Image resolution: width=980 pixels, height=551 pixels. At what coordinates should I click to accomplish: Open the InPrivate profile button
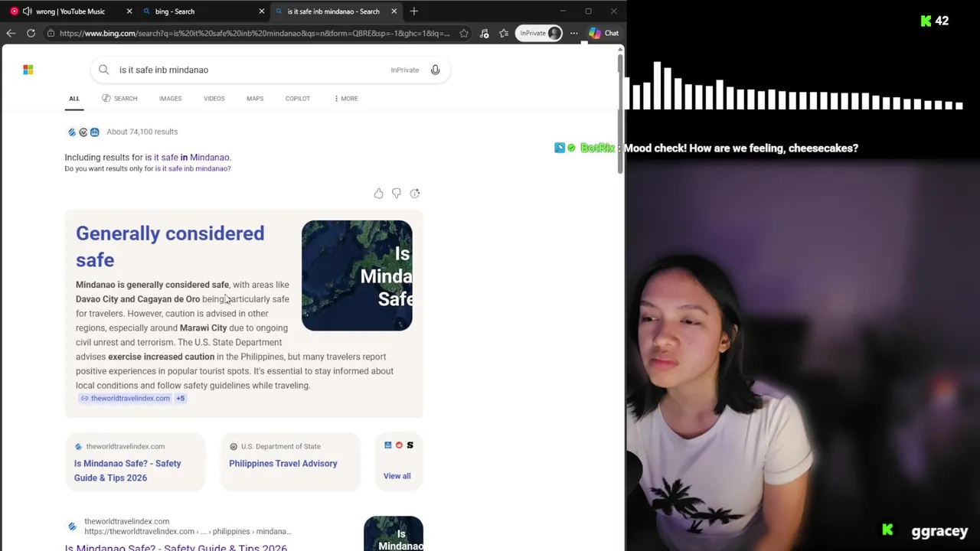pos(540,33)
